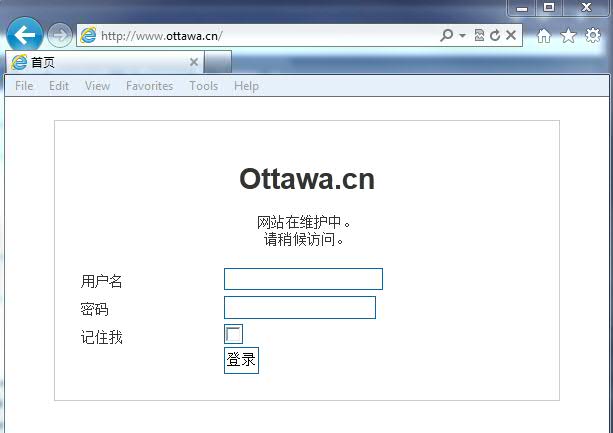Refresh the page with the reload icon
The width and height of the screenshot is (613, 433).
[494, 36]
